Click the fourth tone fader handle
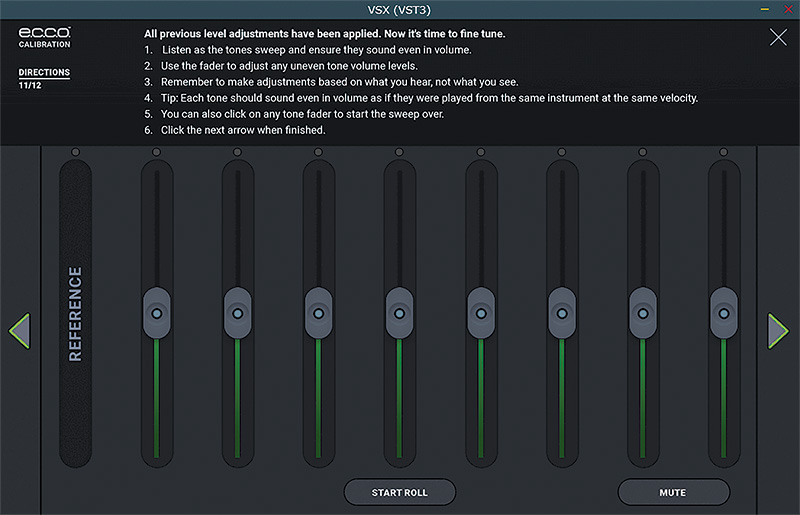 pos(399,313)
